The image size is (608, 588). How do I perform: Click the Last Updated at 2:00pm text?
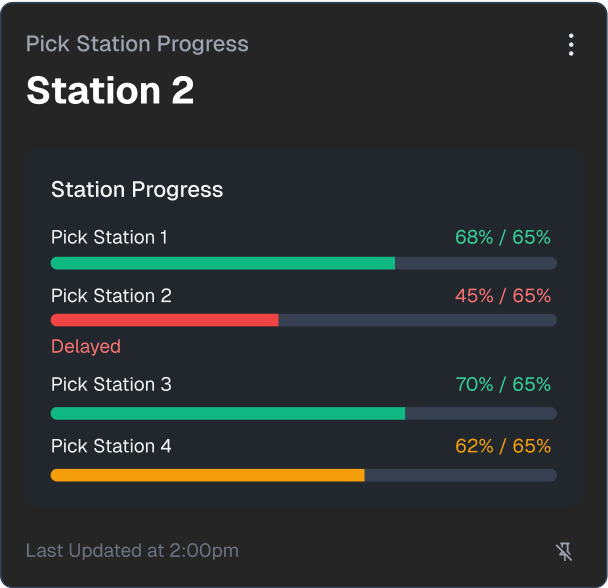[x=132, y=551]
